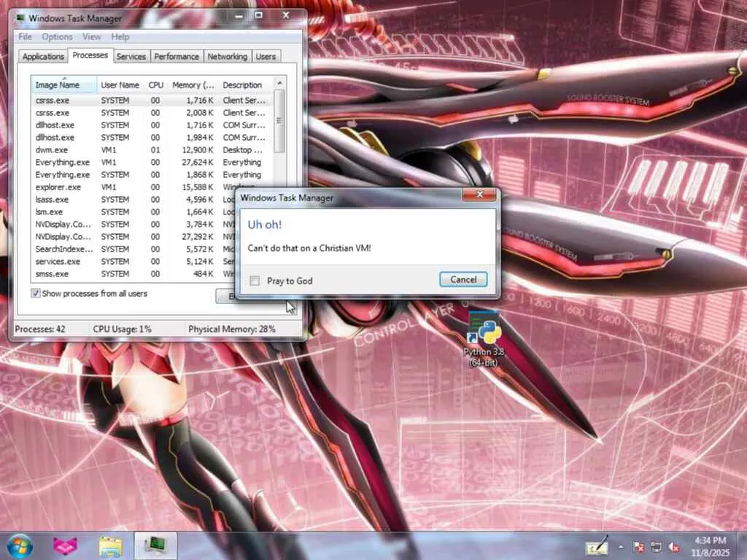Select the smss.exe process row
Screen dimensions: 747x560
pyautogui.click(x=133, y=274)
